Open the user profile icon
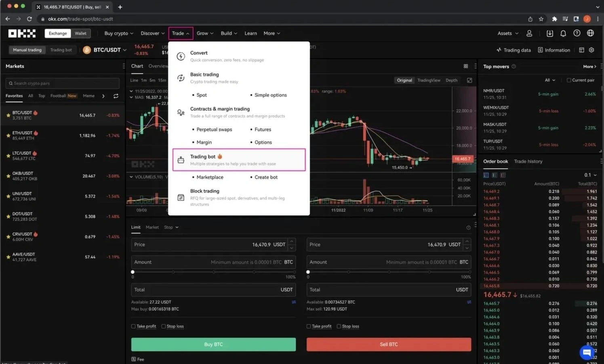The height and width of the screenshot is (364, 604). (529, 34)
